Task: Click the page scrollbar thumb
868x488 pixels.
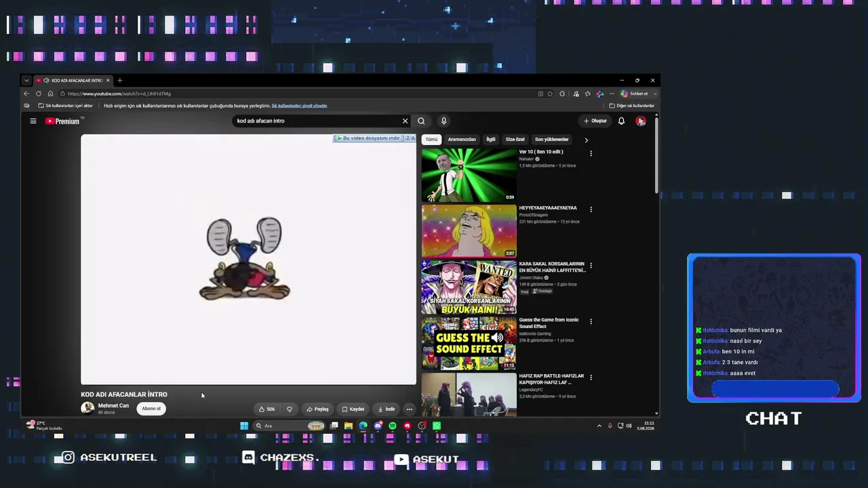Action: tap(656, 156)
